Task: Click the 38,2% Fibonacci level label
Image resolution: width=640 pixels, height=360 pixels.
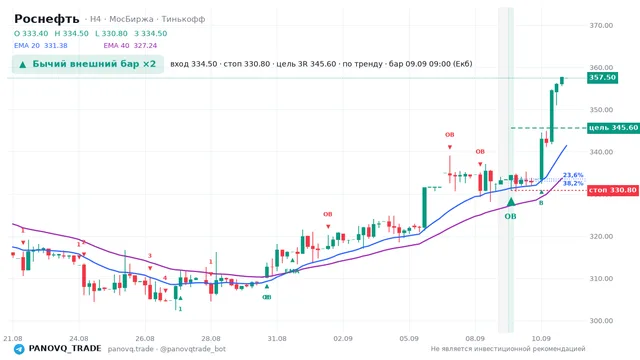Action: click(x=573, y=183)
